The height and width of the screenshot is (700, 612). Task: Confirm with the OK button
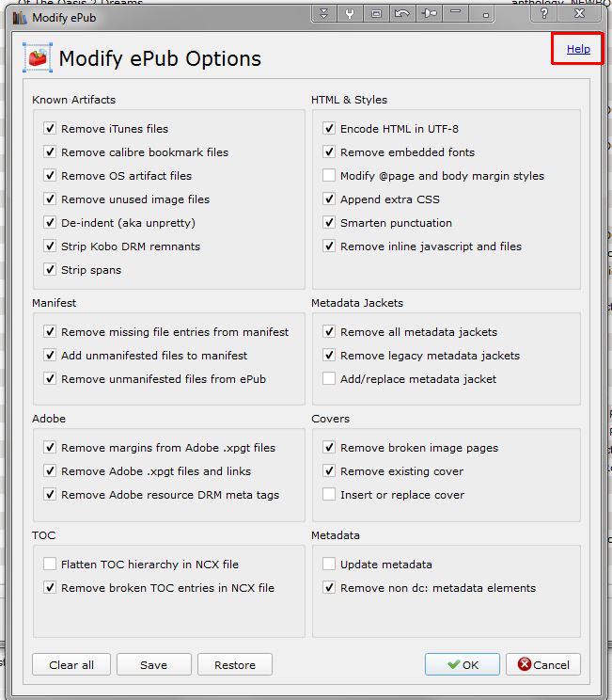click(462, 664)
